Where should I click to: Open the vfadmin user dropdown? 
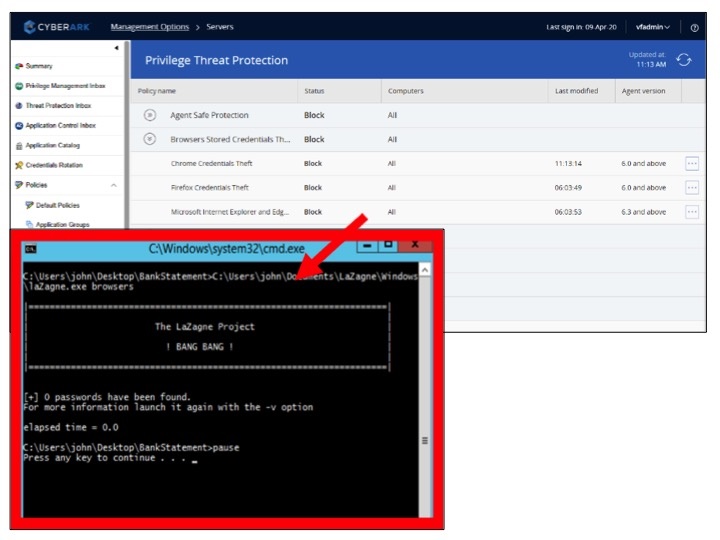pos(652,27)
